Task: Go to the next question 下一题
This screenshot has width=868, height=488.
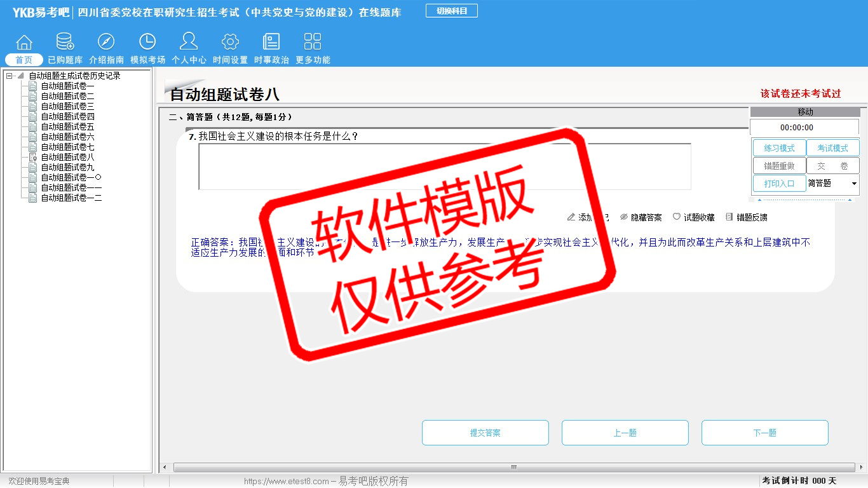Action: [x=764, y=433]
